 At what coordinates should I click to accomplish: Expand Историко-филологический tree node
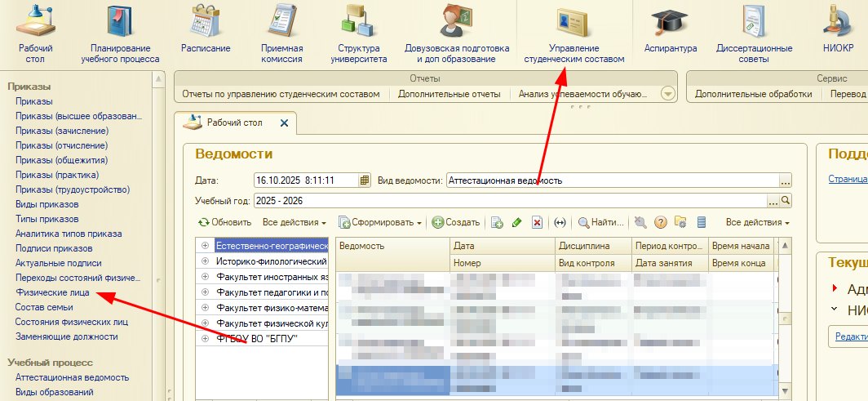205,261
